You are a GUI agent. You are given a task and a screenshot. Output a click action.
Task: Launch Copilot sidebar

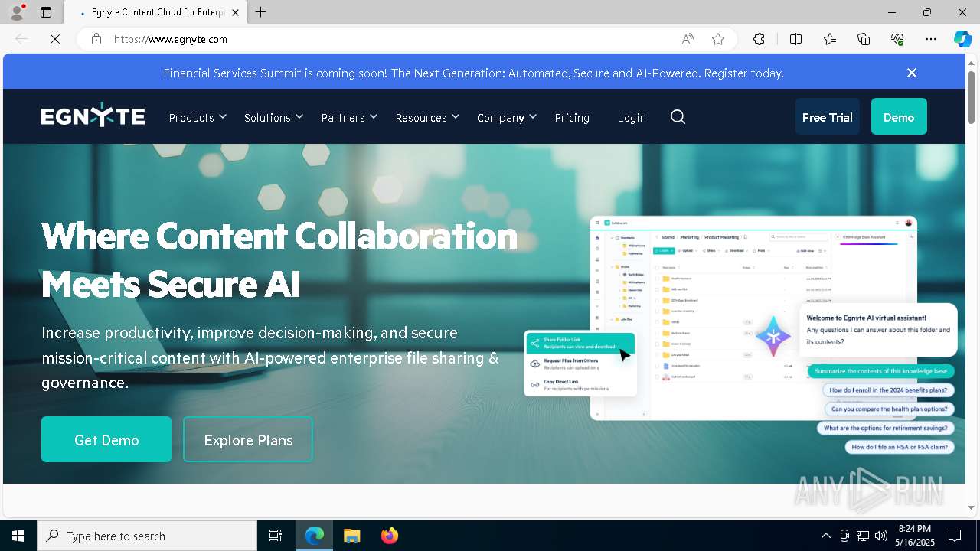point(962,39)
